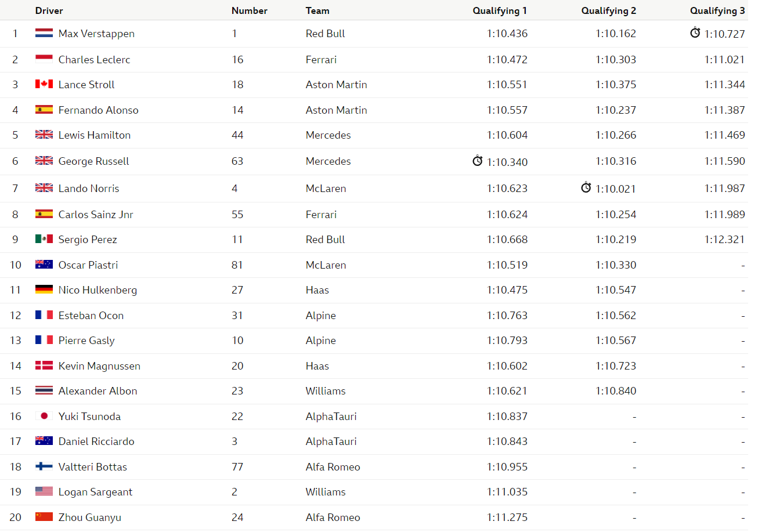Click the stopwatch icon beside Norris's Qualifying 2 time
Image resolution: width=758 pixels, height=532 pixels.
click(586, 187)
